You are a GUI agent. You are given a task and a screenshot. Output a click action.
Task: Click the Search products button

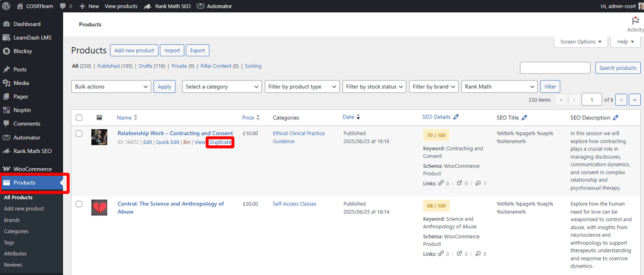(x=618, y=68)
